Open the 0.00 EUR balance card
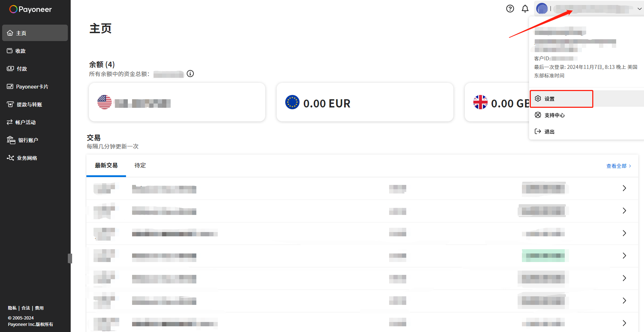Image resolution: width=644 pixels, height=332 pixels. 365,102
